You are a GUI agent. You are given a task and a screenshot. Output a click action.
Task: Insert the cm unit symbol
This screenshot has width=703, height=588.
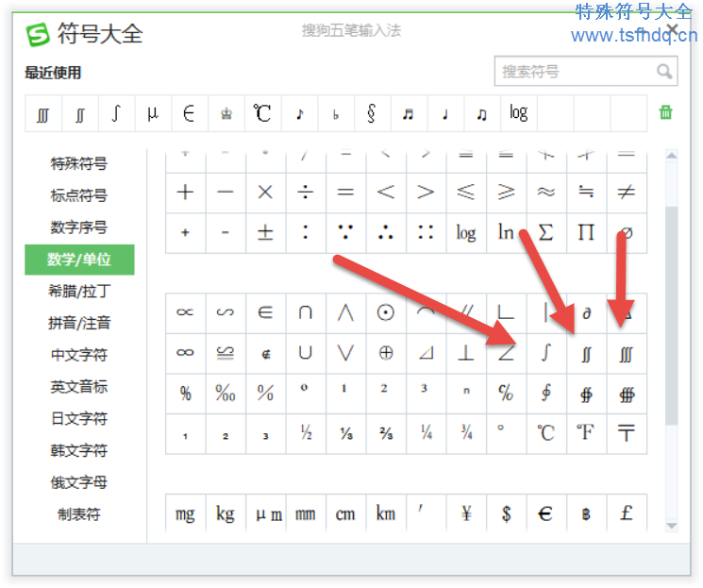pos(345,513)
